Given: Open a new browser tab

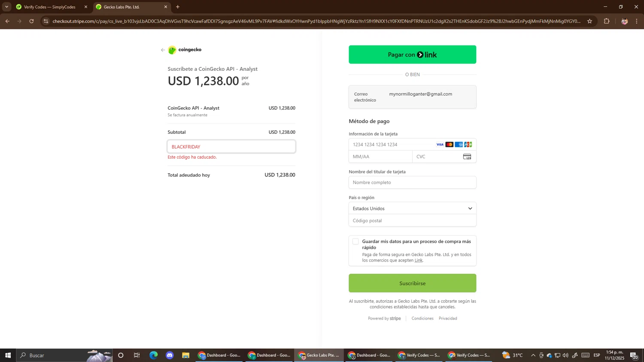Looking at the screenshot, I should (178, 7).
